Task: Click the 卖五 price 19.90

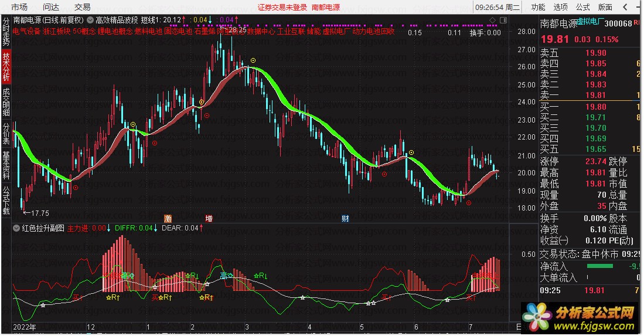Action: tap(596, 53)
